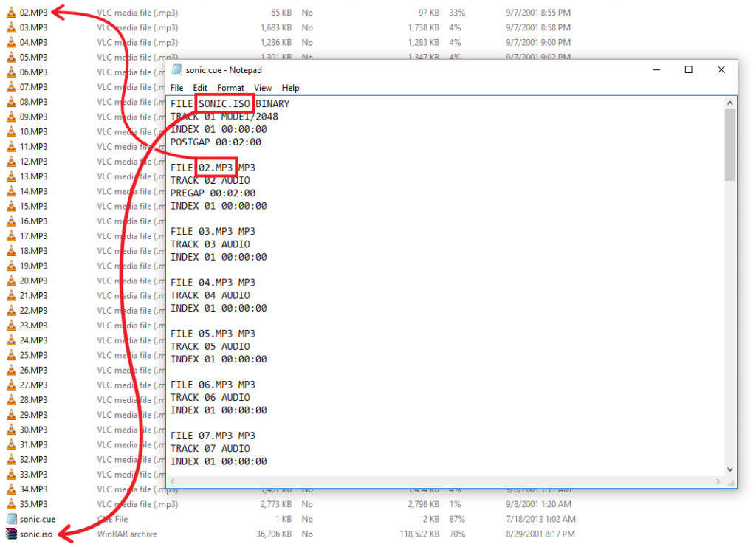756x547 pixels.
Task: Click the VLC icon for 04.MP3
Action: pos(11,42)
